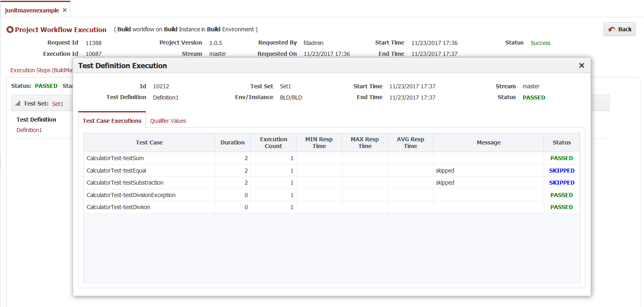The width and height of the screenshot is (644, 307).
Task: Click the dialog Stream value master
Action: point(531,86)
